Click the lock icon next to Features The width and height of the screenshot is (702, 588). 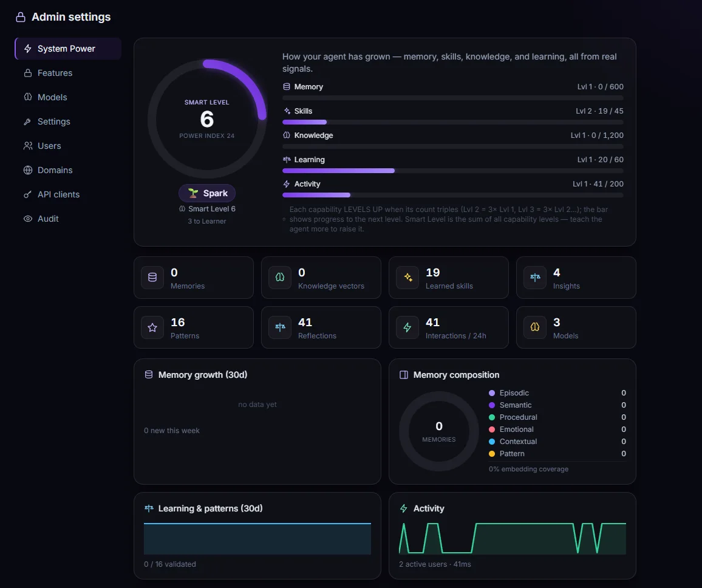coord(28,72)
